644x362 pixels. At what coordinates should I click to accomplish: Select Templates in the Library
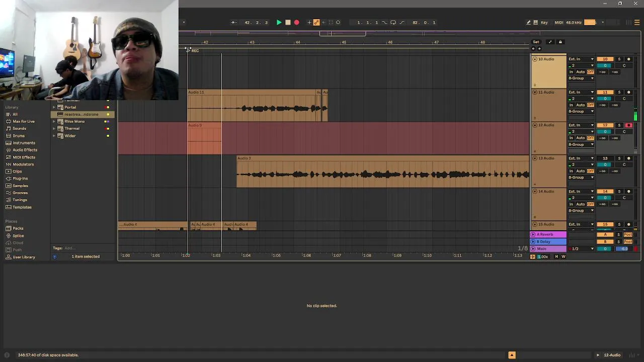[22, 207]
